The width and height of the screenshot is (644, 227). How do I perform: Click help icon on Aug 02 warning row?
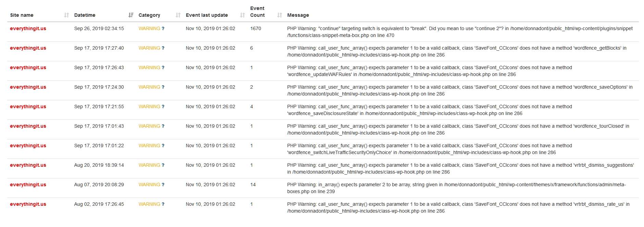pyautogui.click(x=163, y=204)
